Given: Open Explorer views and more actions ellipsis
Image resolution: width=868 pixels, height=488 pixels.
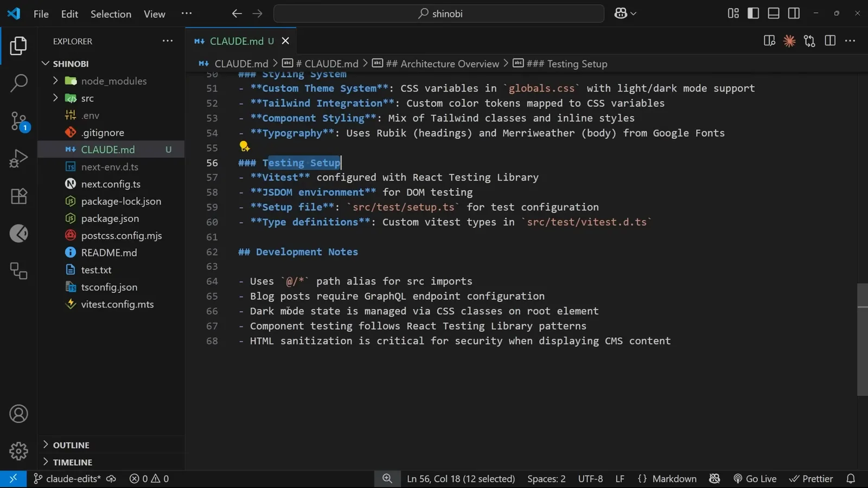Looking at the screenshot, I should click(168, 41).
